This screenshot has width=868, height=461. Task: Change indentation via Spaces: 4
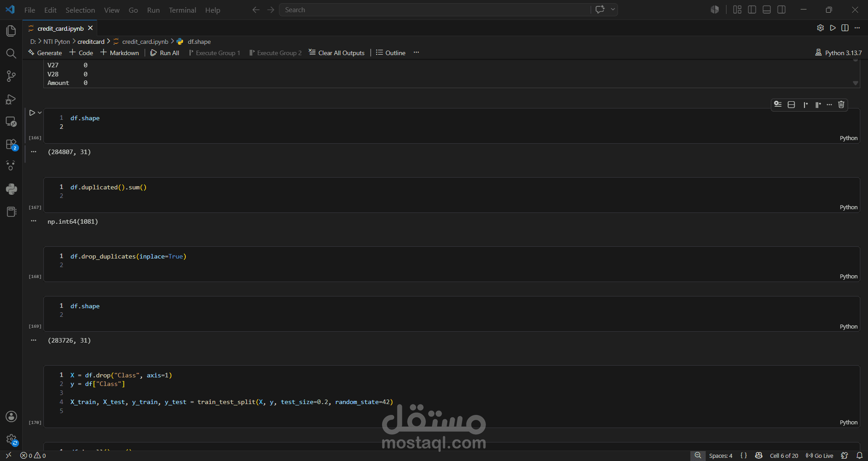(721, 456)
